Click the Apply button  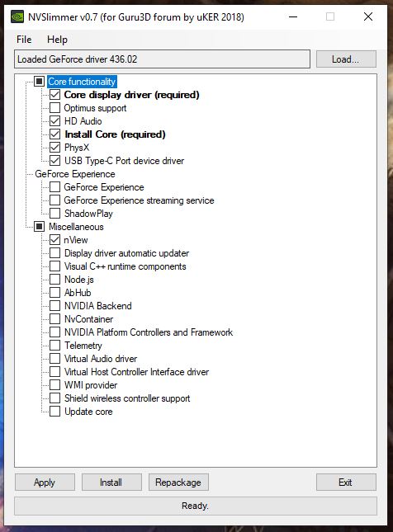tap(45, 483)
